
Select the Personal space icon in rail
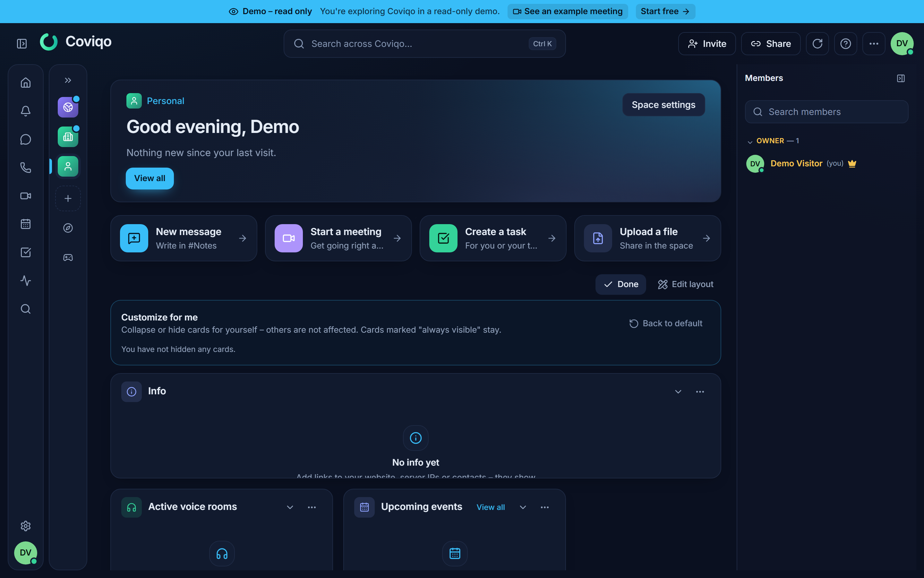point(68,166)
